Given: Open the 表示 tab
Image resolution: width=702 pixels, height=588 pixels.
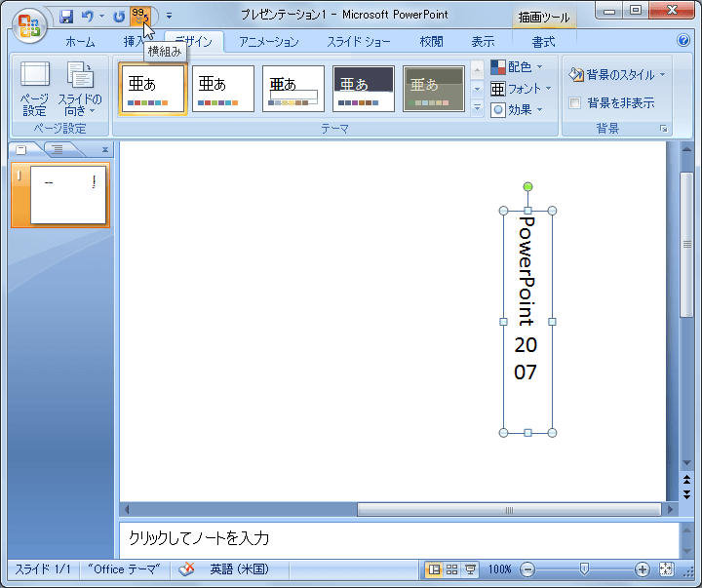Looking at the screenshot, I should 483,42.
